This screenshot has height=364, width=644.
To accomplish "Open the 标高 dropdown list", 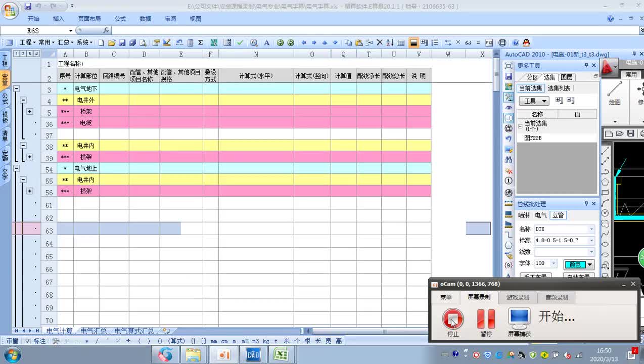I will [x=591, y=241].
